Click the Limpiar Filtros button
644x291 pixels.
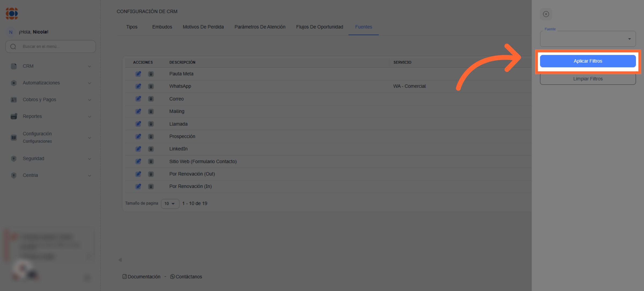pyautogui.click(x=588, y=79)
